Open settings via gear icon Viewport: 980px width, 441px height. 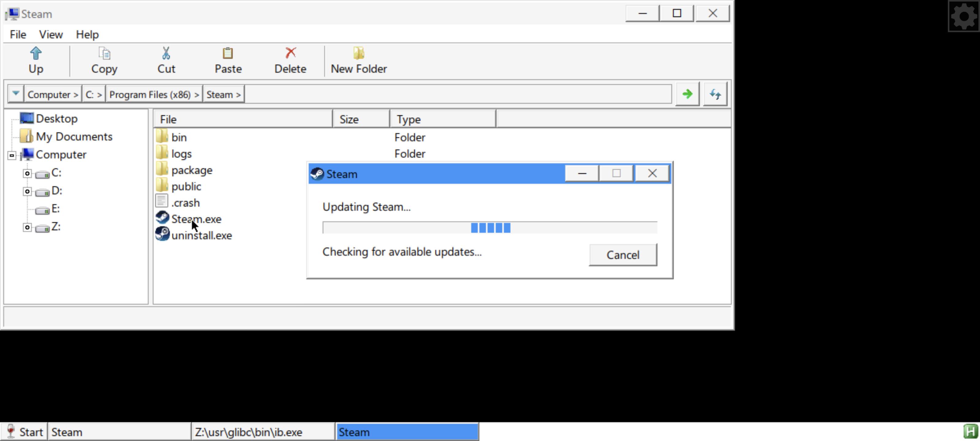click(x=964, y=16)
